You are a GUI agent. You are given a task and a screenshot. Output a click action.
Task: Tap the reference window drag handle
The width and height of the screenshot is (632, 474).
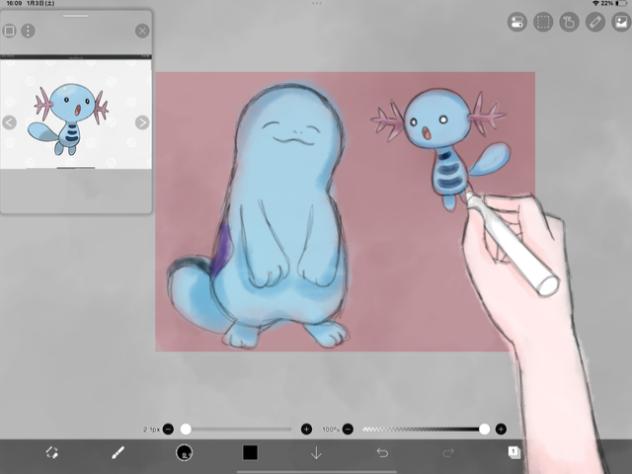[76, 16]
